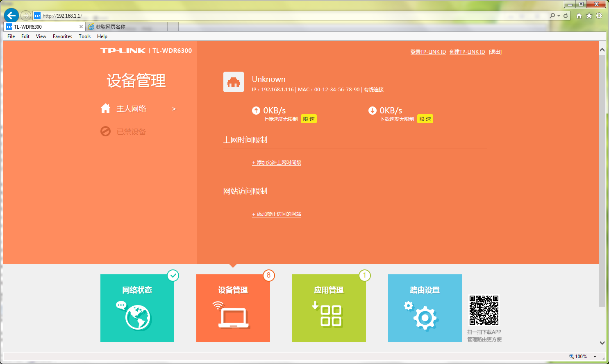Open the 应用管理 tile
The image size is (609, 364).
(329, 308)
